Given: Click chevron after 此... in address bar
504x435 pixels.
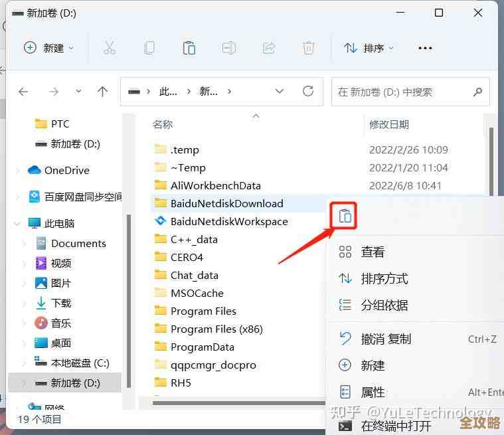Looking at the screenshot, I should tap(189, 92).
